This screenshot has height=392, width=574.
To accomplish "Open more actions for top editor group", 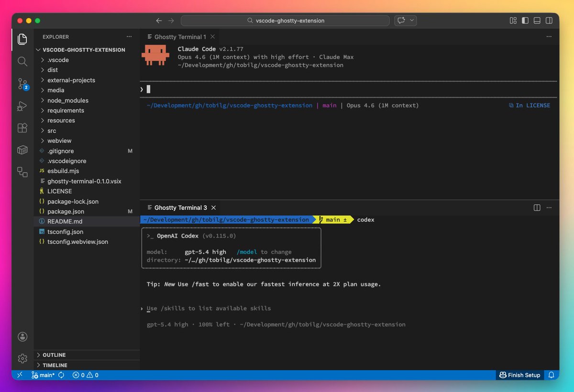I will (549, 37).
